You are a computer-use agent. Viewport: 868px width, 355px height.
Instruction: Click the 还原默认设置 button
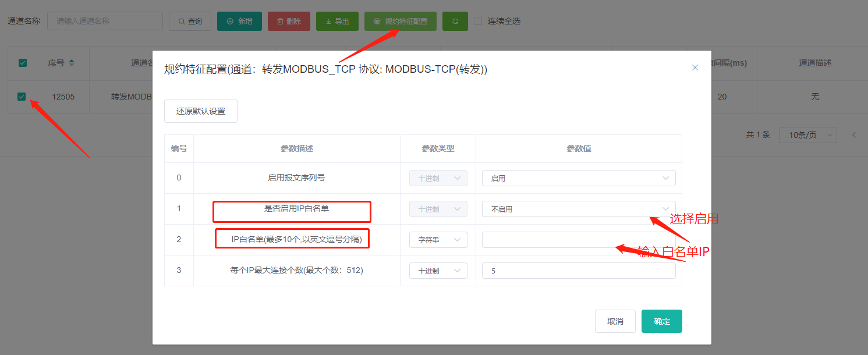coord(201,111)
